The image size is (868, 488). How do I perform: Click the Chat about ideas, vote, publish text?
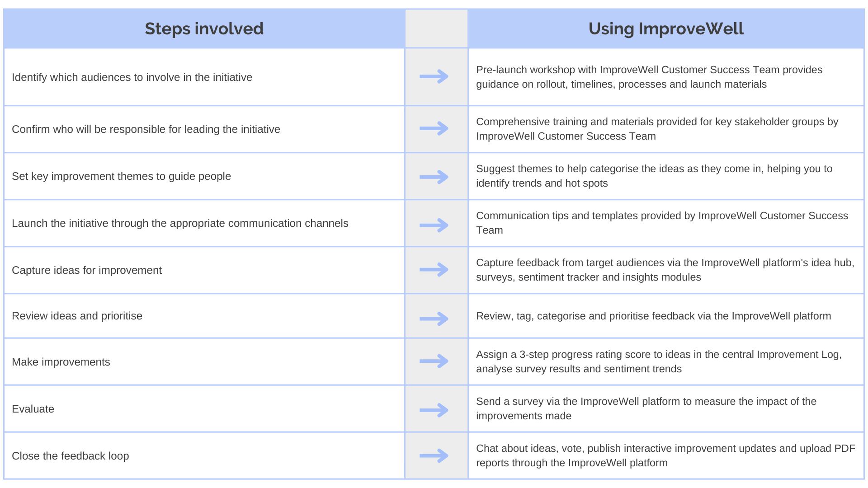[665, 455]
